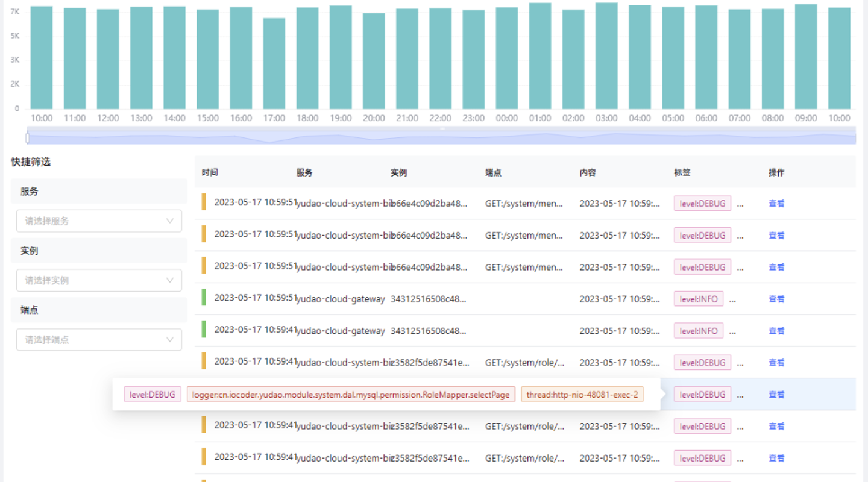The height and width of the screenshot is (482, 868).
Task: Click instance 34312516508c48 in 10:59:41 gateway row
Action: [429, 331]
